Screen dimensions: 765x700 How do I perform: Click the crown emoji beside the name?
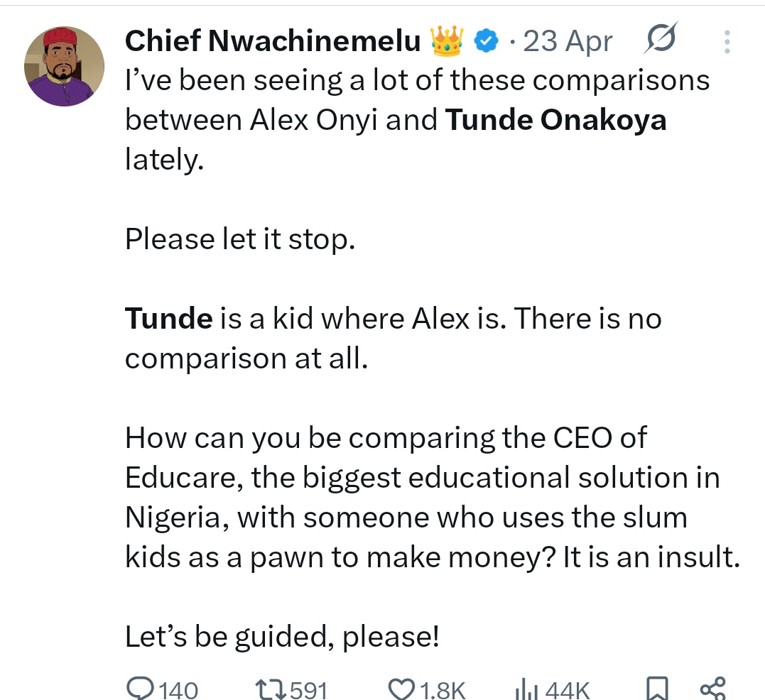446,40
